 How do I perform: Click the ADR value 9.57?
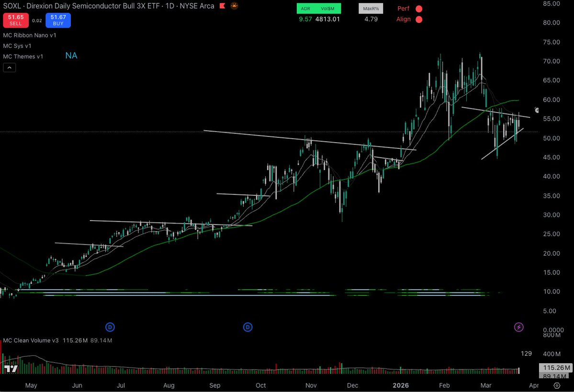tap(305, 19)
